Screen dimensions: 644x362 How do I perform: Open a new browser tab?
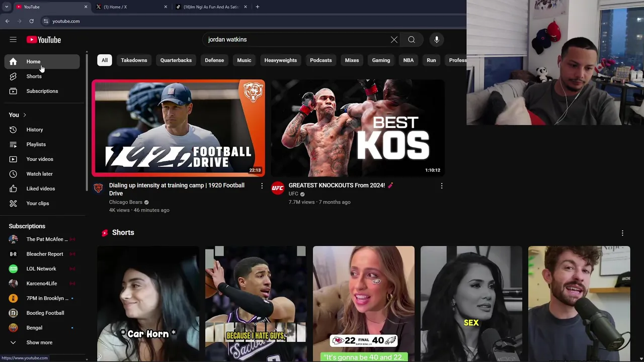click(257, 7)
